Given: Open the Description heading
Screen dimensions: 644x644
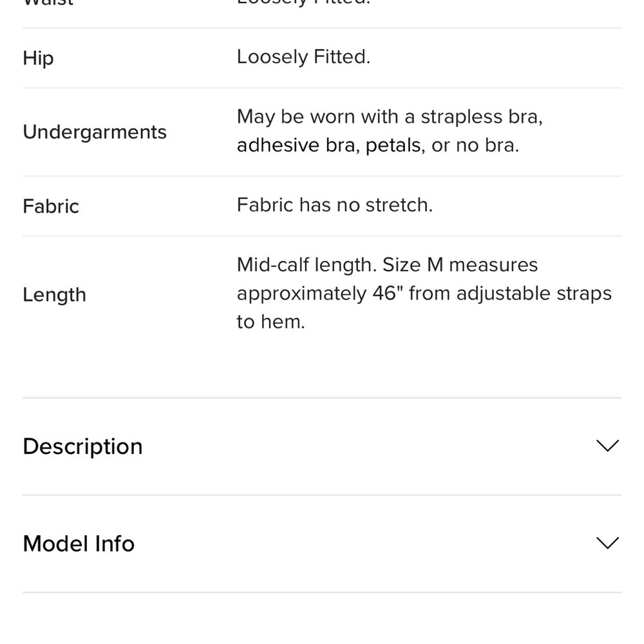Looking at the screenshot, I should point(82,446).
